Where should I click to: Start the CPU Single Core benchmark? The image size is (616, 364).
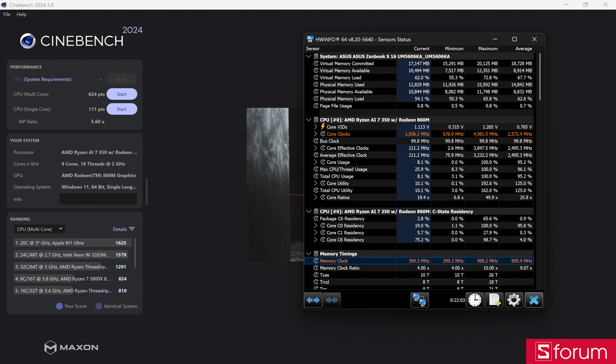click(x=122, y=109)
